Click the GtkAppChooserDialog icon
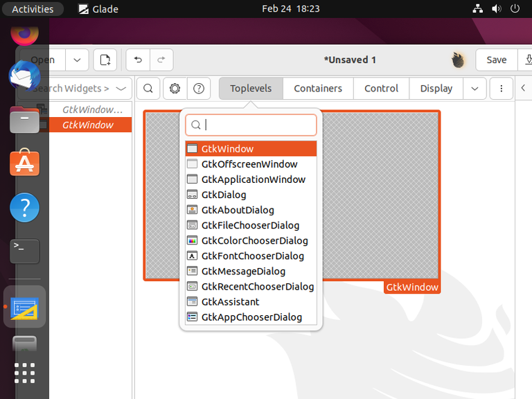The image size is (532, 399). click(x=192, y=317)
